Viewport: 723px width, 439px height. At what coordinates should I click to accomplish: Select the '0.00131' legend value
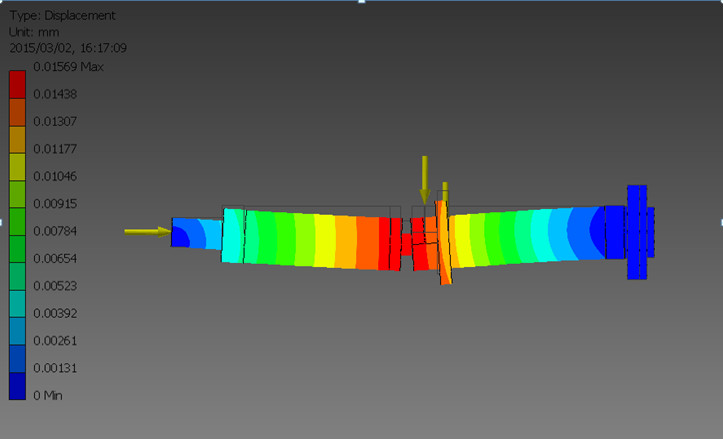55,369
